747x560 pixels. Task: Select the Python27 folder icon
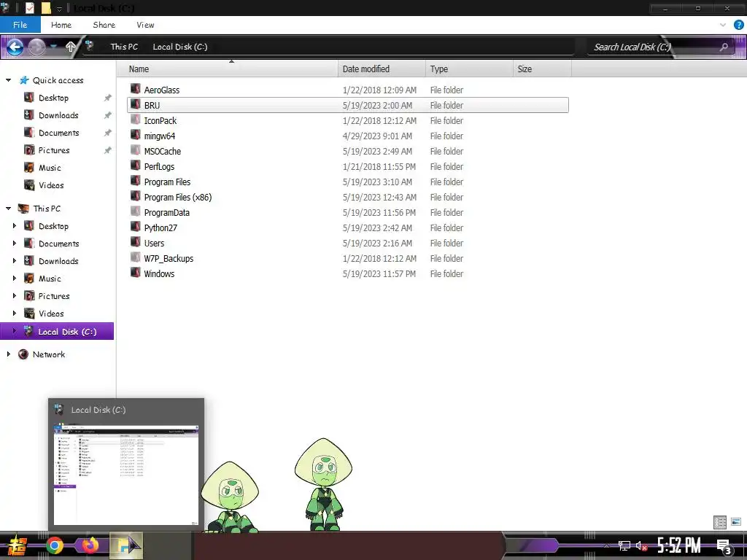[135, 227]
